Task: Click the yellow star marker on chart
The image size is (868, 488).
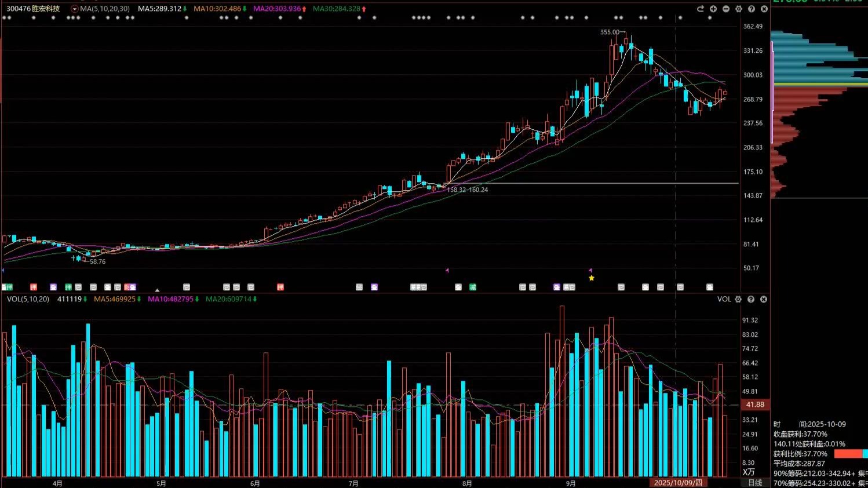Action: [x=591, y=278]
